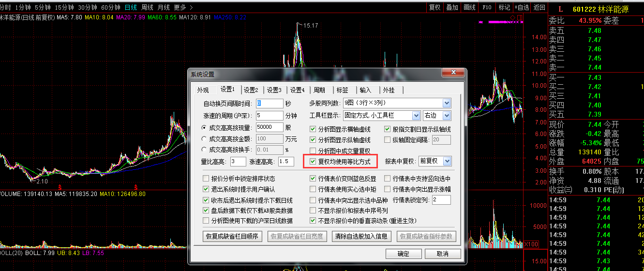Image resolution: width=644 pixels, height=271 pixels.
Task: Click the 标记 toolbar button
Action: click(x=504, y=7)
